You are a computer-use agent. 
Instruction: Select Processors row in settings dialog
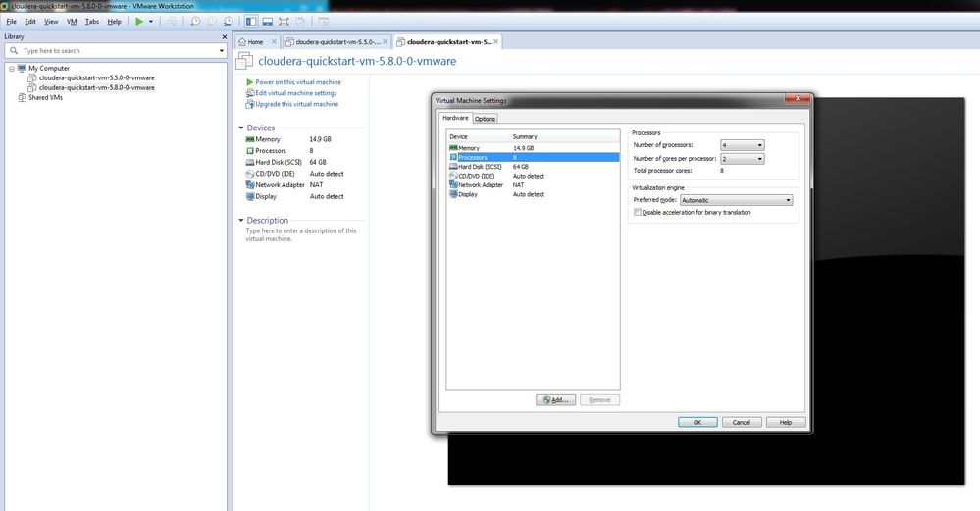(533, 158)
